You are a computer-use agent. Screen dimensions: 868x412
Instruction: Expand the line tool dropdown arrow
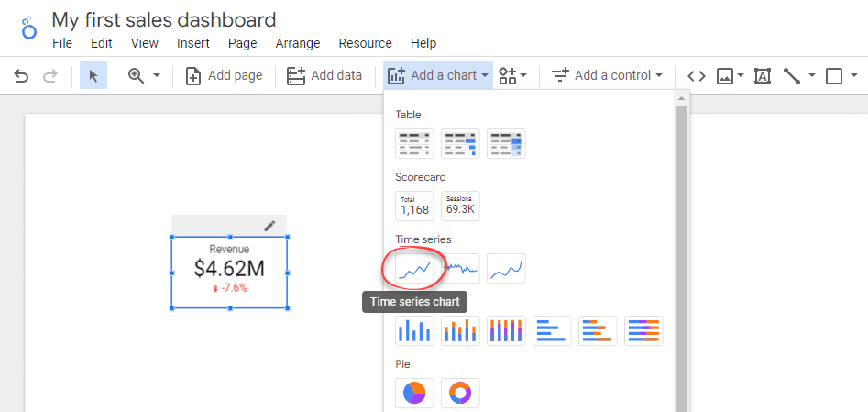812,75
